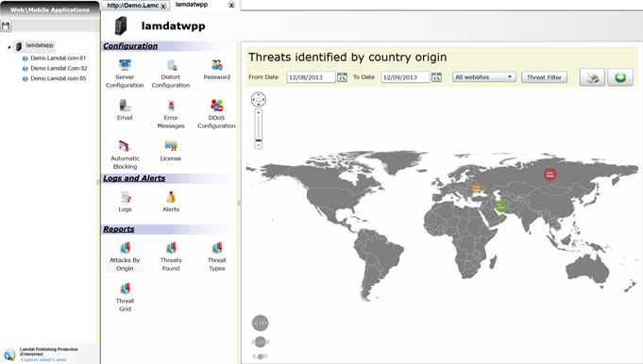
Task: Click the save disk icon
Action: pos(6,26)
